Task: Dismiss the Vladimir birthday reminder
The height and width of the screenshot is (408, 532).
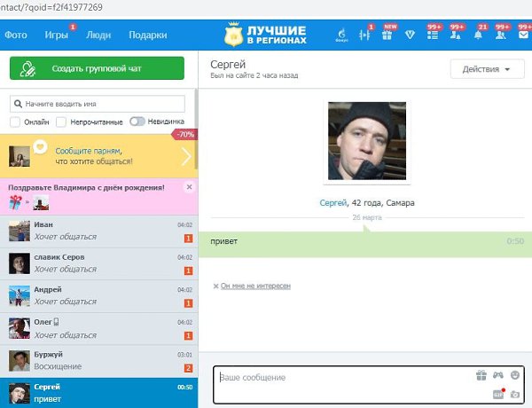Action: pos(189,187)
